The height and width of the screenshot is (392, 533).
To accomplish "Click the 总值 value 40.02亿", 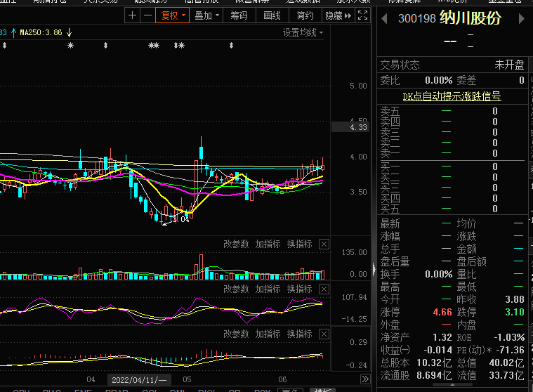I will point(507,362).
